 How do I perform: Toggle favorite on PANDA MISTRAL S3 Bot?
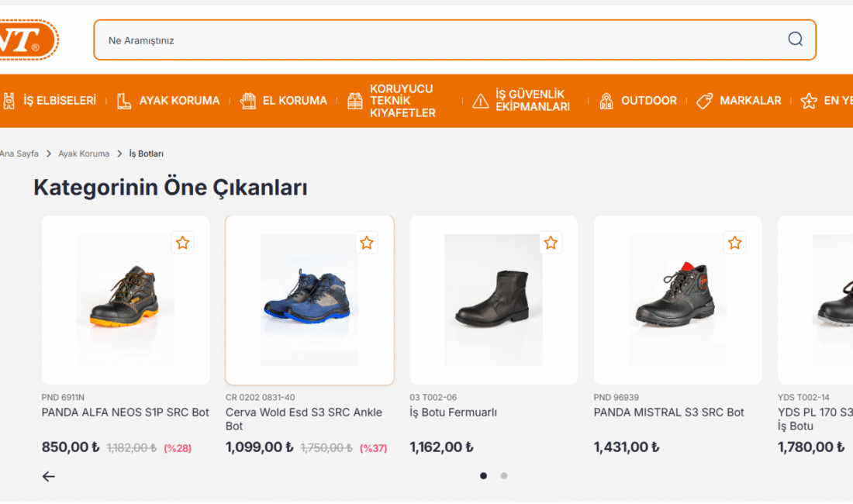734,243
